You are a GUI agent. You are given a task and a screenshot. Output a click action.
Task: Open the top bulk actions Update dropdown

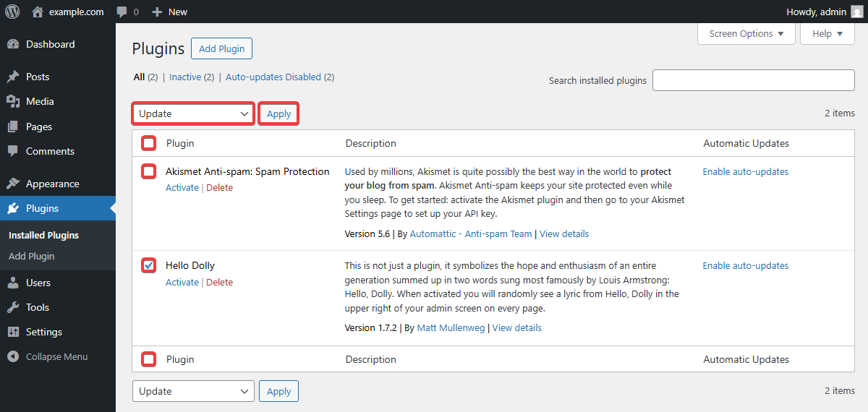[193, 113]
